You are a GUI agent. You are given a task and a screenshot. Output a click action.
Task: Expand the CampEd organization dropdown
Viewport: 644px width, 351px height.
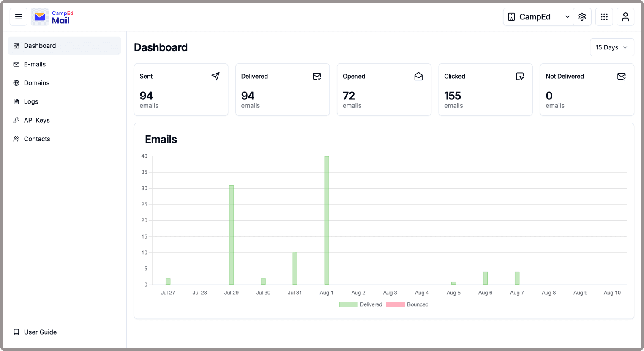point(538,17)
